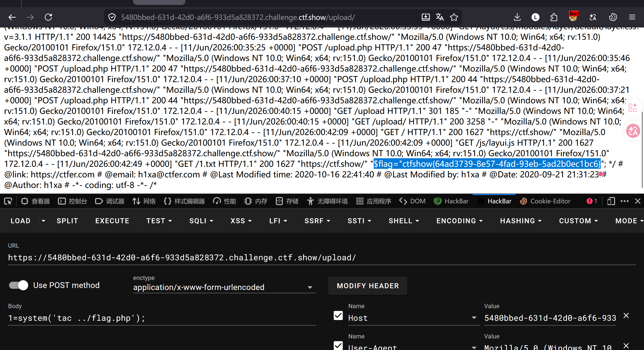The height and width of the screenshot is (350, 644).
Task: Activate the element picker tool
Action: [8, 201]
